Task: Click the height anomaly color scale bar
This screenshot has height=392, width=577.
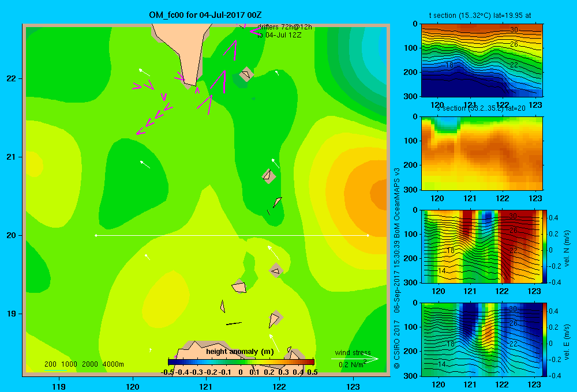Action: [x=241, y=362]
